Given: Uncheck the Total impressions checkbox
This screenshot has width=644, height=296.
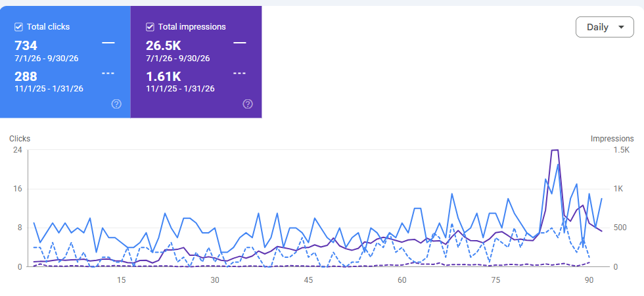Looking at the screenshot, I should coord(150,27).
